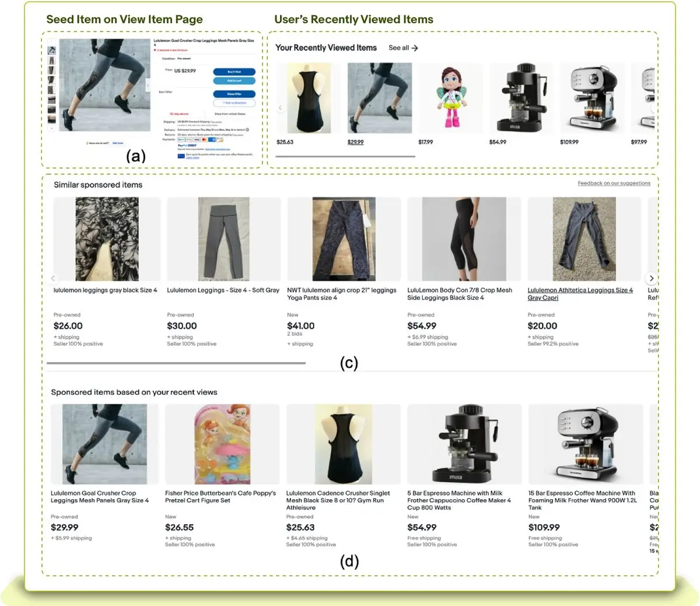Click the $29.99 price in Recently Viewed Items

(x=356, y=142)
